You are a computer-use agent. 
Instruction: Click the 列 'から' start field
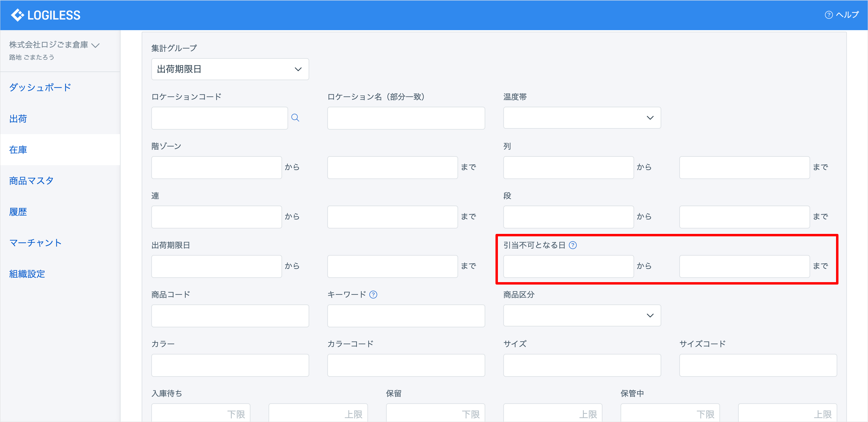[x=568, y=168]
